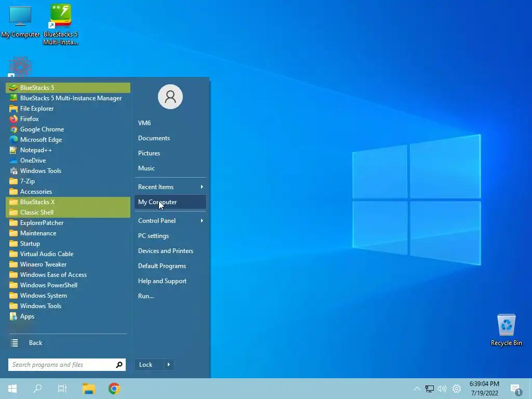Open the notification center icon
The height and width of the screenshot is (399, 532).
point(516,390)
